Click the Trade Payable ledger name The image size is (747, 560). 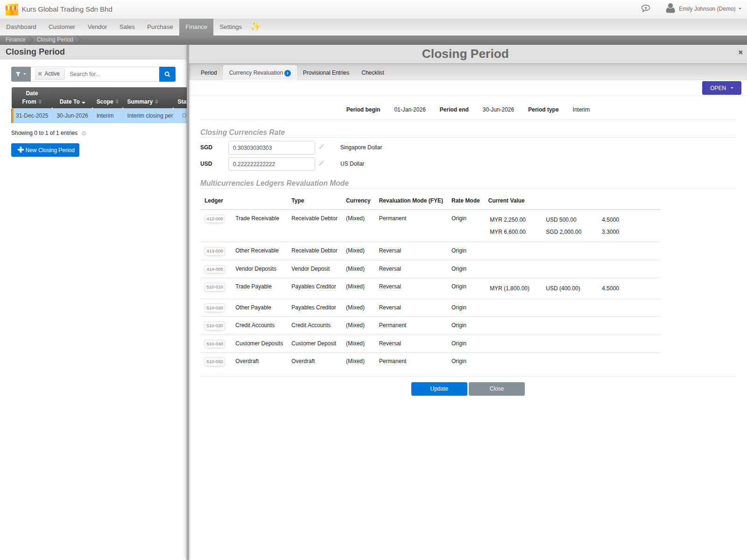pyautogui.click(x=254, y=287)
